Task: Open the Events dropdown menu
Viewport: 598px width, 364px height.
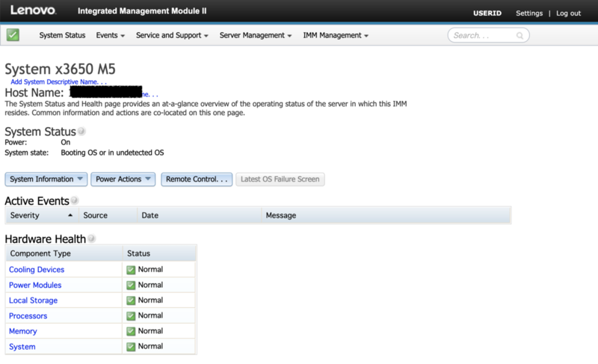Action: point(110,35)
